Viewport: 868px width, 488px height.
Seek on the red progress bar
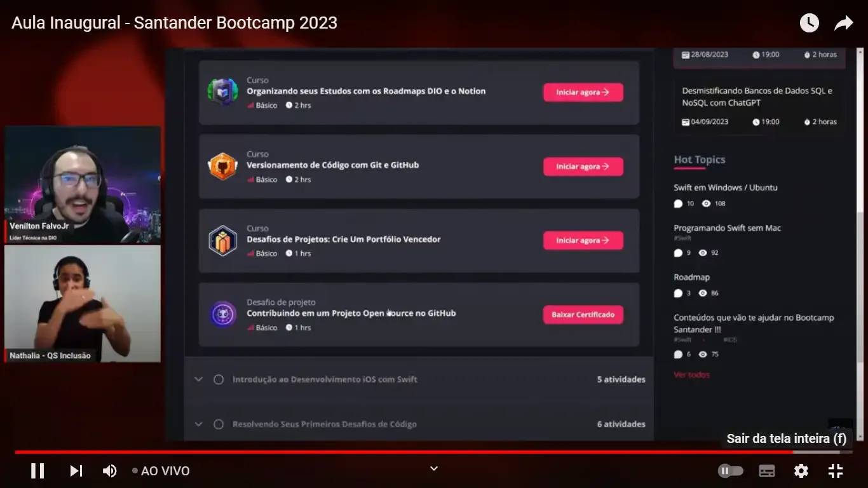click(x=434, y=452)
